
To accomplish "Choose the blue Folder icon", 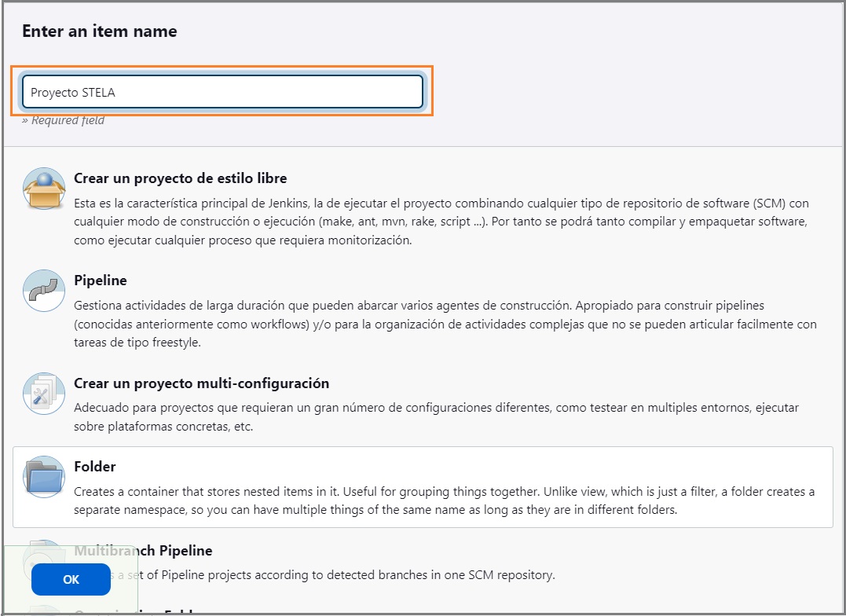I will [x=44, y=477].
